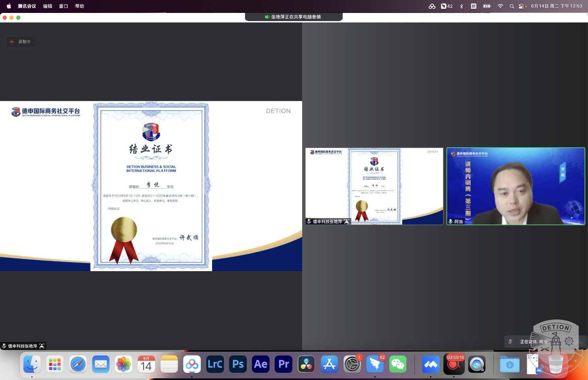Launch After Effects from the Dock
The width and height of the screenshot is (588, 380).
click(261, 364)
